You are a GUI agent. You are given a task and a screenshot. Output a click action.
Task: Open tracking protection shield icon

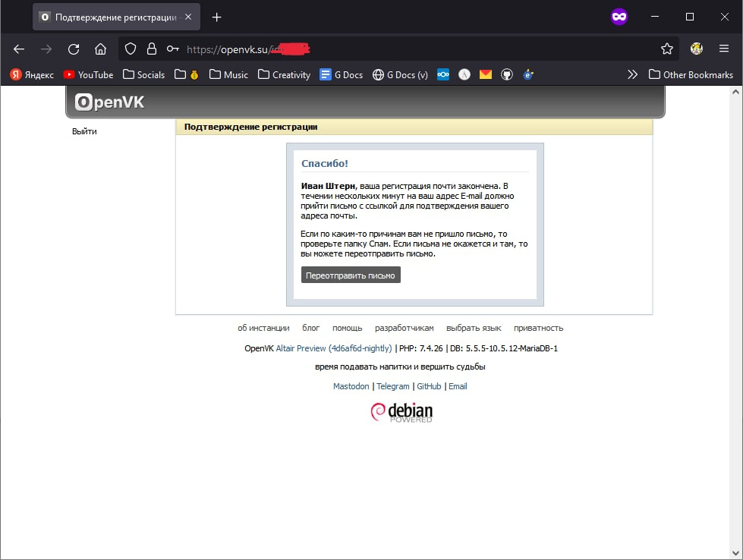coord(131,49)
